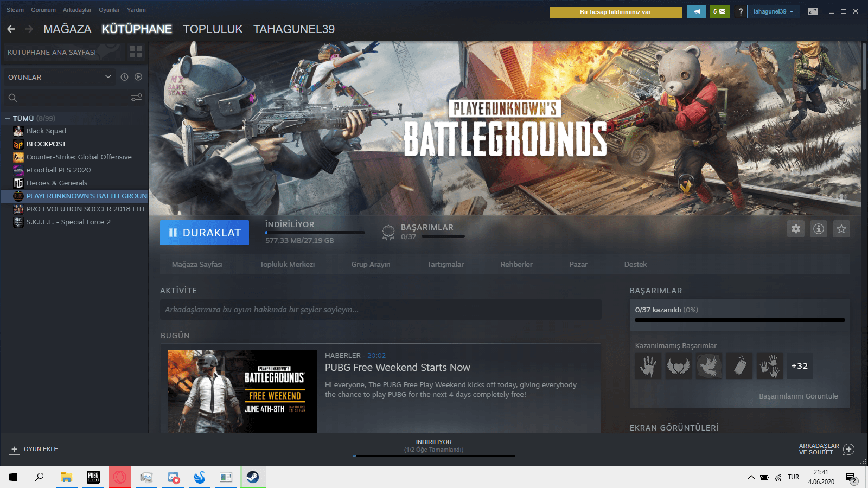The height and width of the screenshot is (488, 868).
Task: Show recently played clock filter
Action: tap(124, 77)
